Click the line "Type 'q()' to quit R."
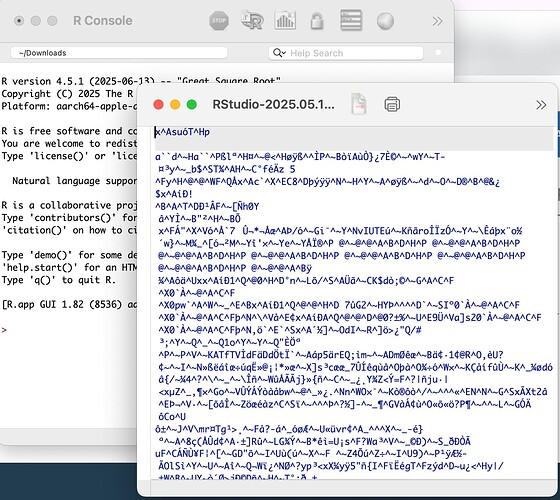Image resolution: width=560 pixels, height=500 pixels. [x=59, y=280]
